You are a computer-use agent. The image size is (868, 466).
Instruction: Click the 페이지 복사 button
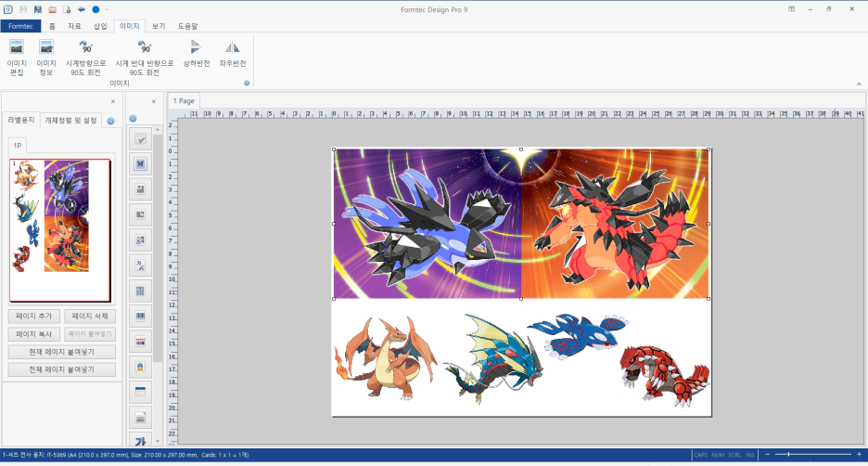pos(33,334)
